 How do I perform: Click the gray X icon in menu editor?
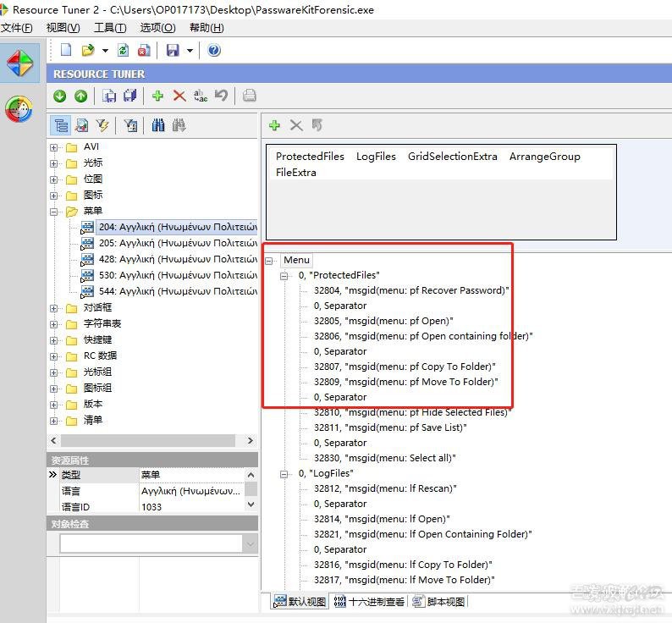click(296, 125)
